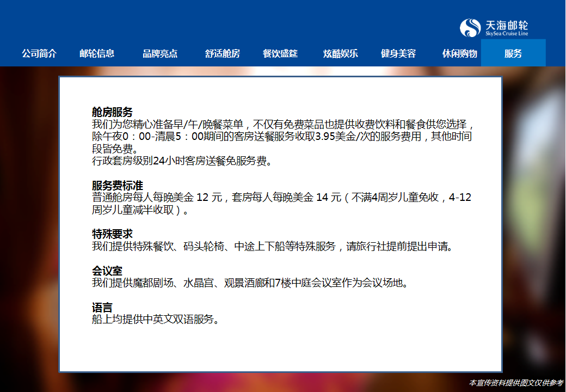Click the text 船上均提供中英文双语服务。

[x=156, y=320]
